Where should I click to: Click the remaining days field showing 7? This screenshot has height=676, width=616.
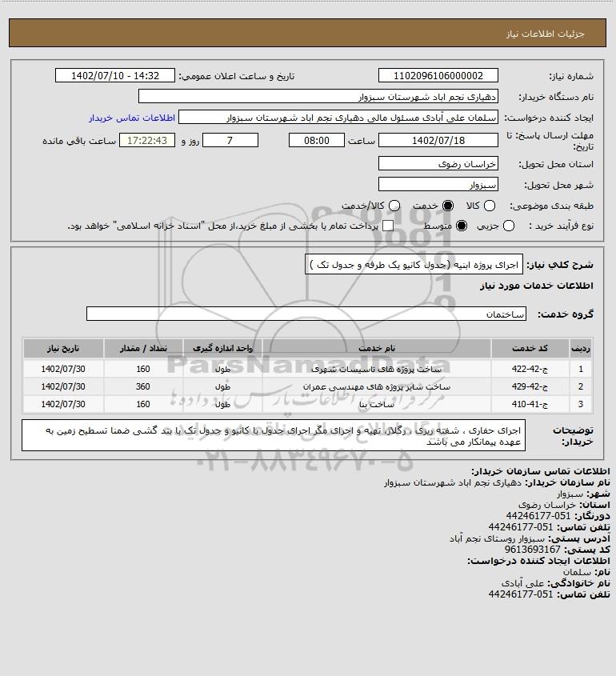230,141
